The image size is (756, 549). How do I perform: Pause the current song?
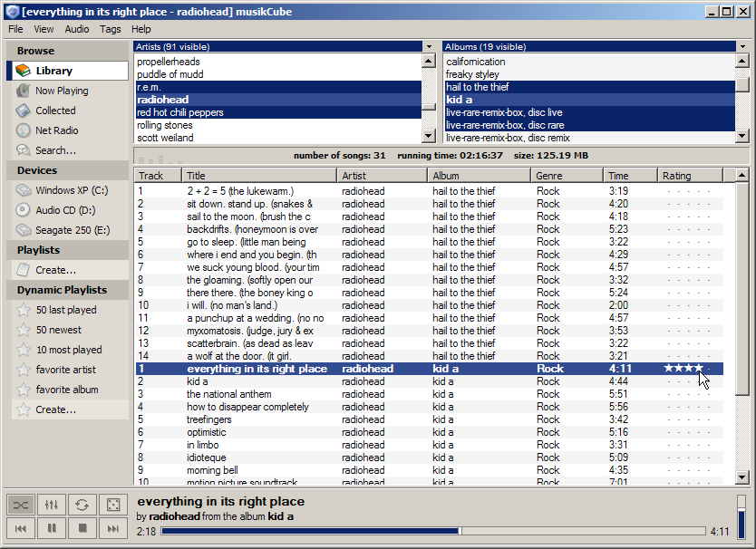pos(52,529)
